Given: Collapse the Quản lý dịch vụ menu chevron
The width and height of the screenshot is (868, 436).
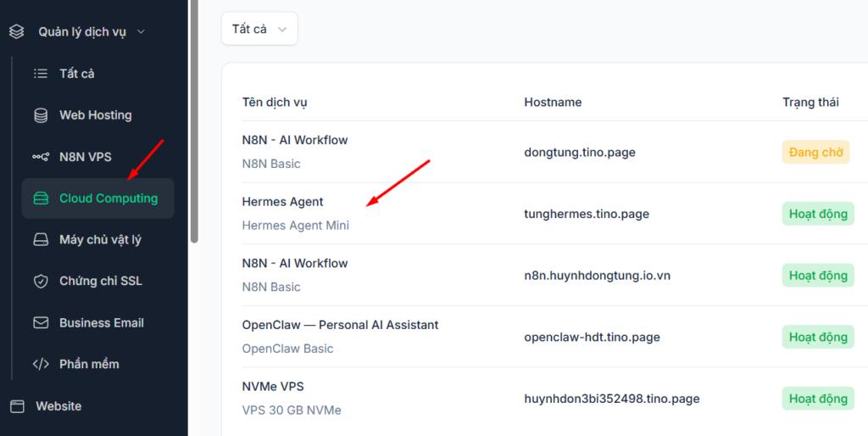Looking at the screenshot, I should pyautogui.click(x=141, y=31).
